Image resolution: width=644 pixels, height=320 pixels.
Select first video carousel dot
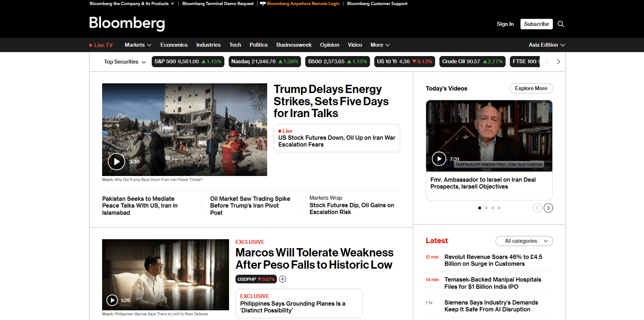tap(480, 208)
